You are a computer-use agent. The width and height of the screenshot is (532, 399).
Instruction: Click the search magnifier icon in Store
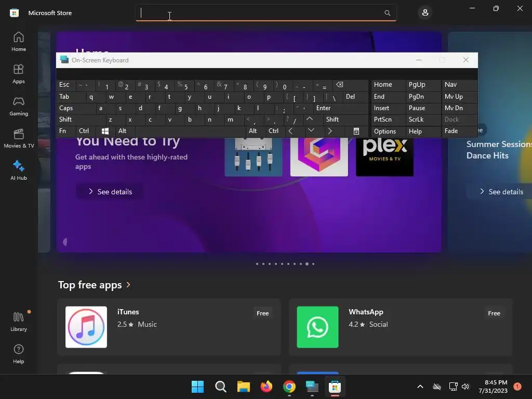[387, 13]
